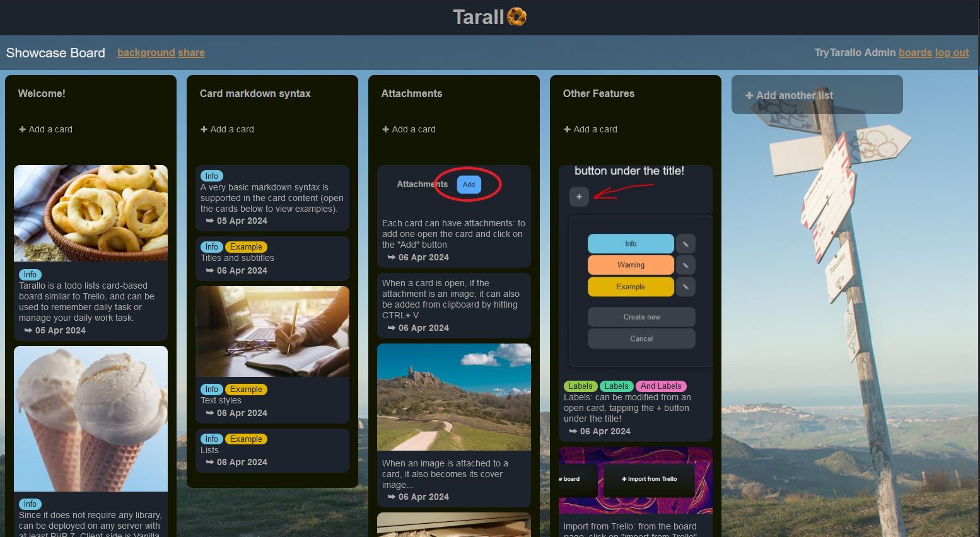Image resolution: width=980 pixels, height=537 pixels.
Task: Click the plus icon of Add another list
Action: click(x=749, y=96)
